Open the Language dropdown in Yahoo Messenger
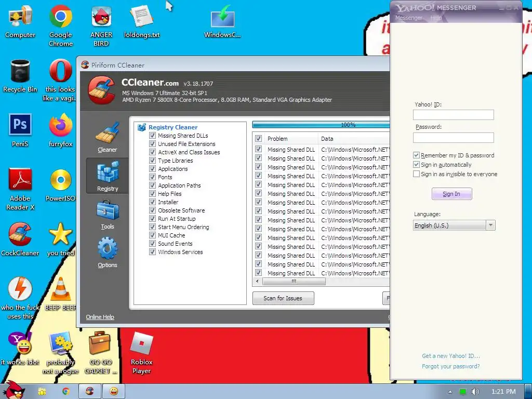 click(x=454, y=225)
